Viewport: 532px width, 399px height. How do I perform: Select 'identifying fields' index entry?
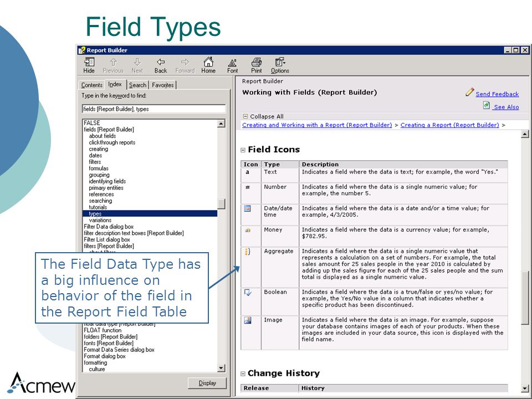click(x=107, y=181)
